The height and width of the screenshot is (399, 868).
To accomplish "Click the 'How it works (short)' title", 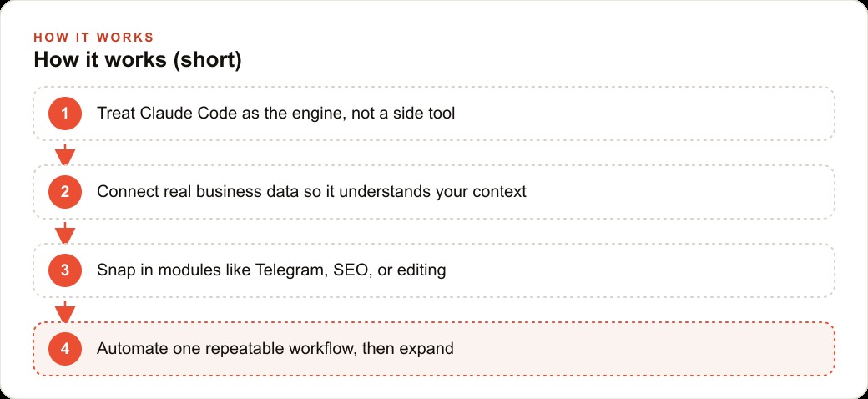I will tap(138, 60).
